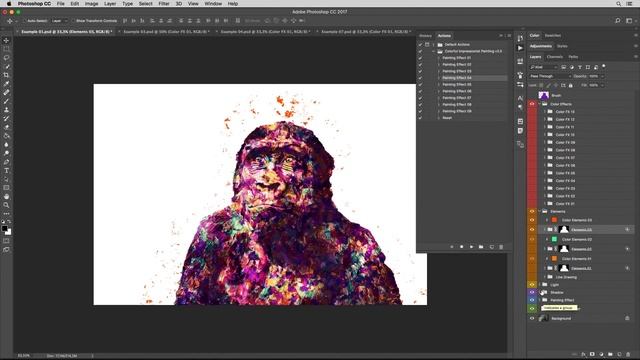Toggle visibility of Color Effects group

(x=532, y=104)
